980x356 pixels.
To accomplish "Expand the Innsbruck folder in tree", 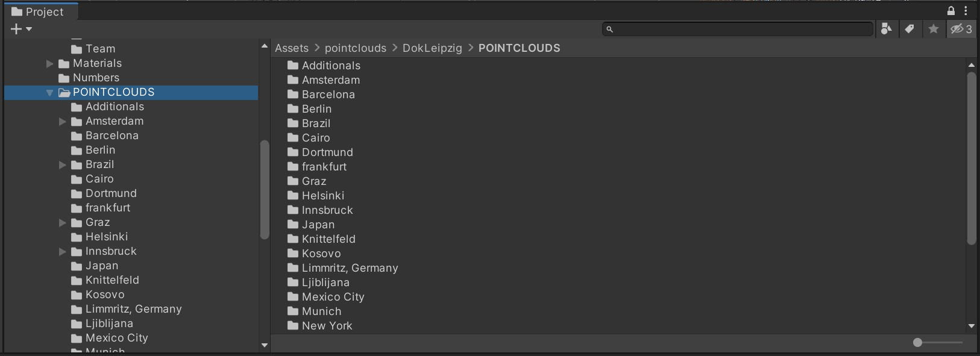I will [x=63, y=252].
